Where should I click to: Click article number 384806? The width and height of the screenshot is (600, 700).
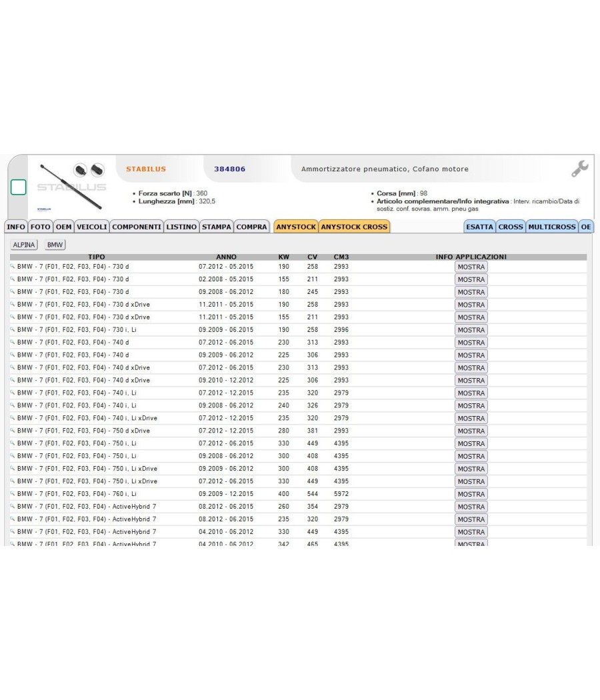click(229, 169)
